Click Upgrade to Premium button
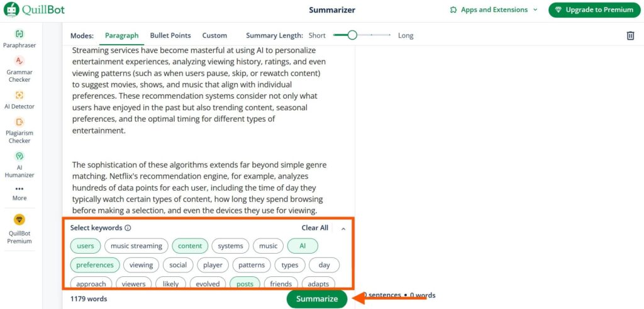 (x=594, y=10)
